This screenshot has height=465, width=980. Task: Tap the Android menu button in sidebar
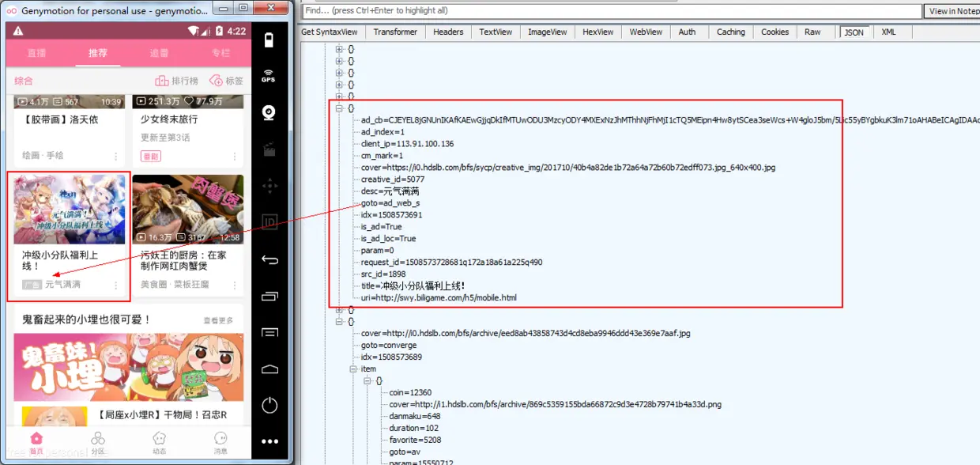(x=269, y=332)
